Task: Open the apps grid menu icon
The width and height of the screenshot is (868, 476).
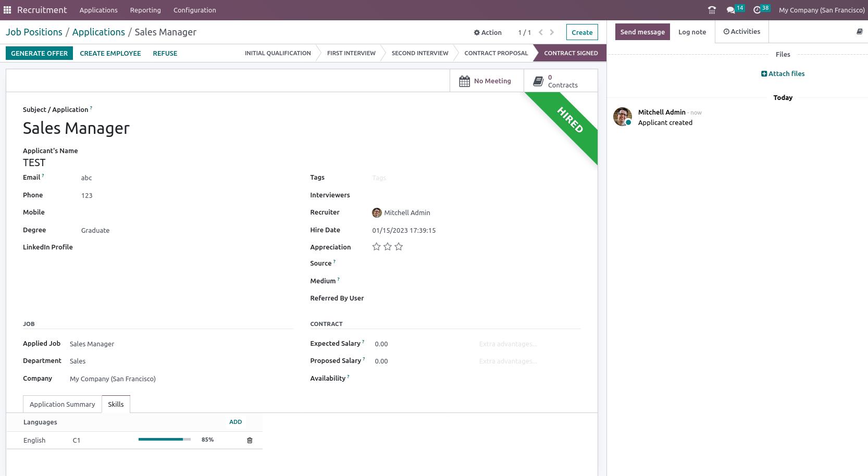Action: (7, 10)
